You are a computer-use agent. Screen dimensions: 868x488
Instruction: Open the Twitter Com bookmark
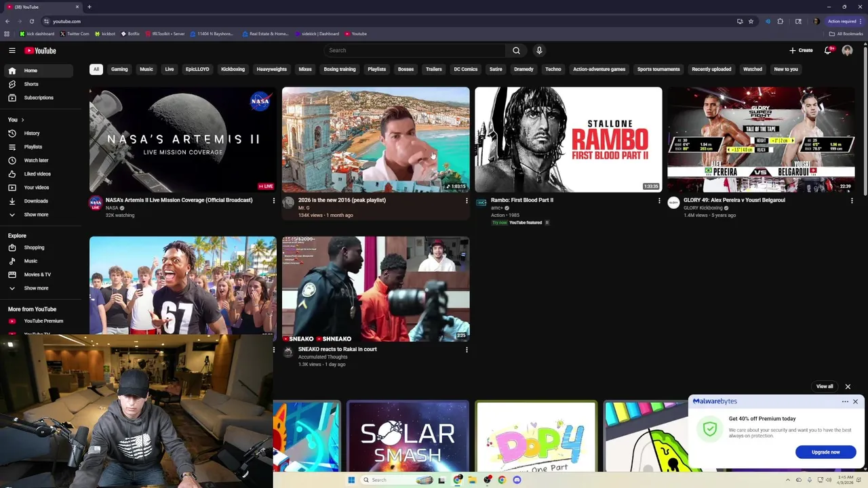click(x=75, y=34)
